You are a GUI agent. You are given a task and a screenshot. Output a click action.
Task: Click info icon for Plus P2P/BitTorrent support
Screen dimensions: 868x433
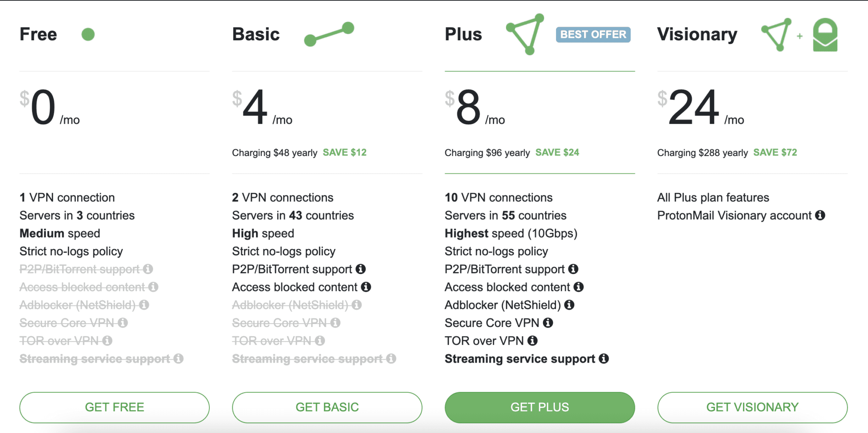[x=573, y=269]
